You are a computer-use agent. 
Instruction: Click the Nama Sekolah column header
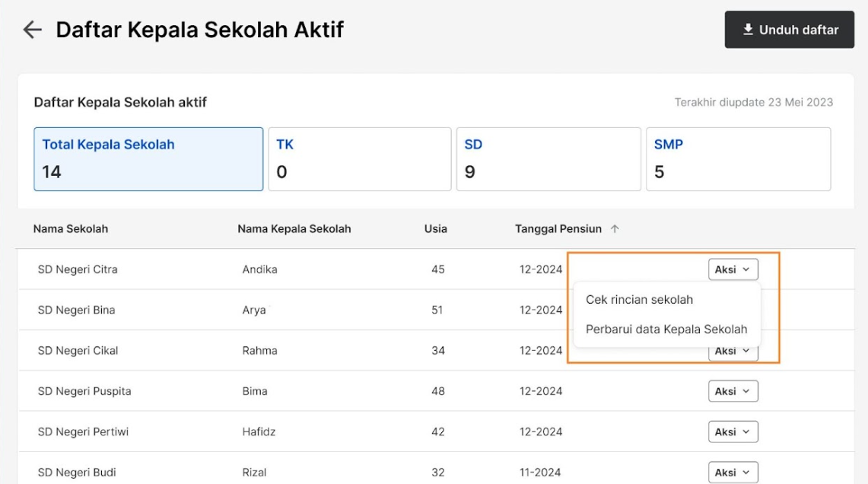coord(71,229)
